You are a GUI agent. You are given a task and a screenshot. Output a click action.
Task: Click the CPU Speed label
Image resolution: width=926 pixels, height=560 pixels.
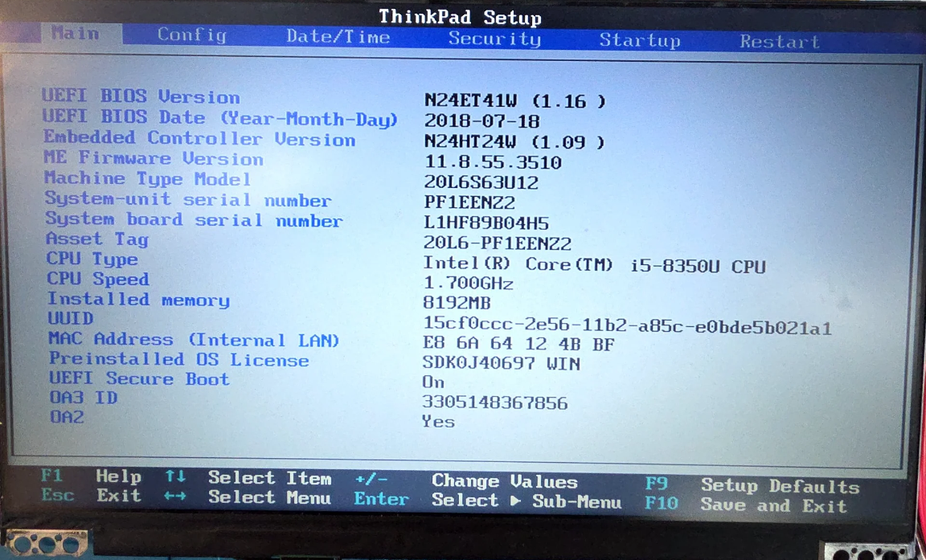[98, 279]
